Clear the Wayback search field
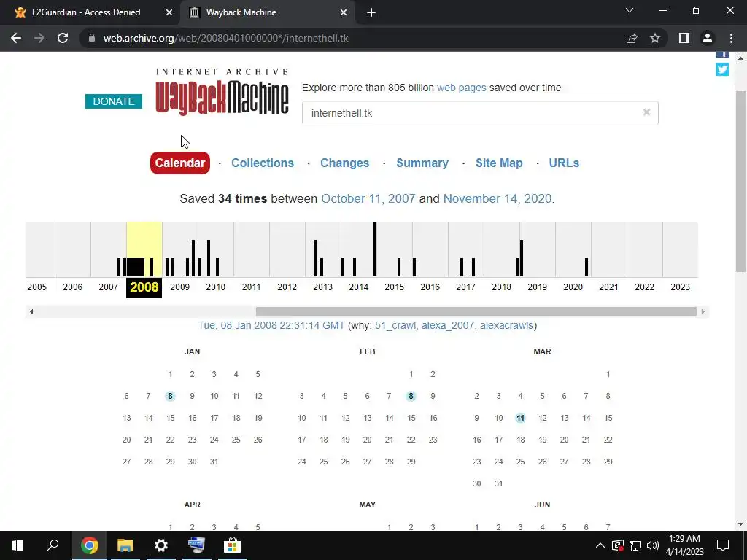This screenshot has width=747, height=560. pos(646,112)
